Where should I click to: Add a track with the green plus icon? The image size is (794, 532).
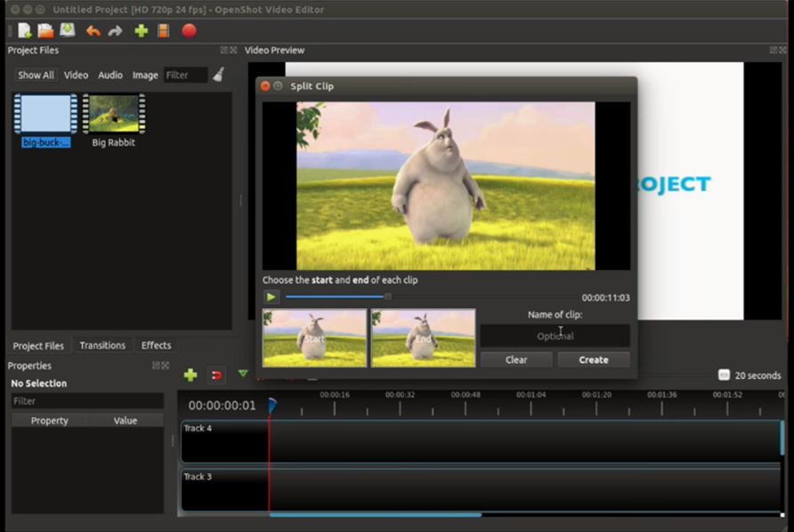190,375
